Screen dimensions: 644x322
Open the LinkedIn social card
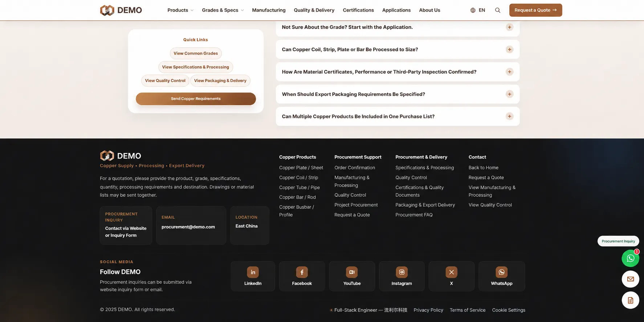253,276
